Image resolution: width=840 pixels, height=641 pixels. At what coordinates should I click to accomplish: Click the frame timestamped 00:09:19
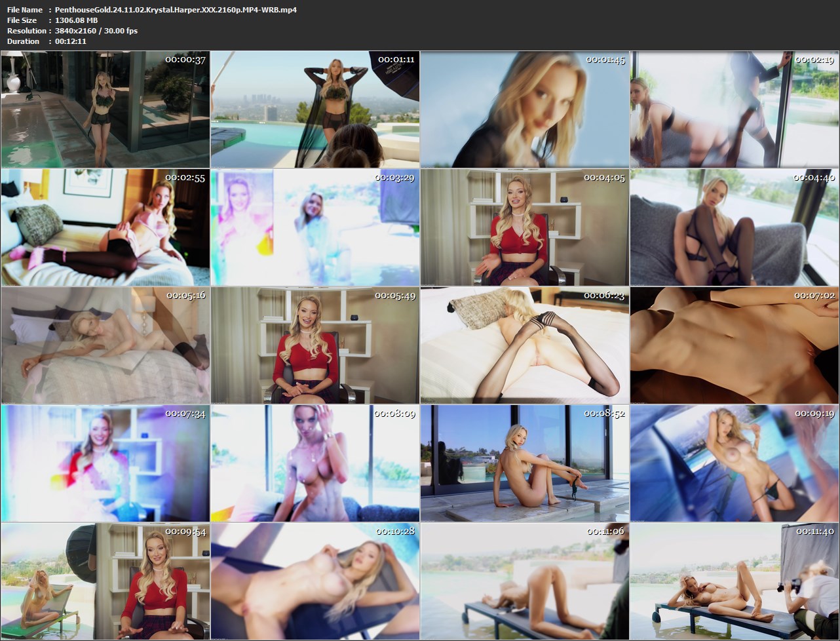coord(735,463)
